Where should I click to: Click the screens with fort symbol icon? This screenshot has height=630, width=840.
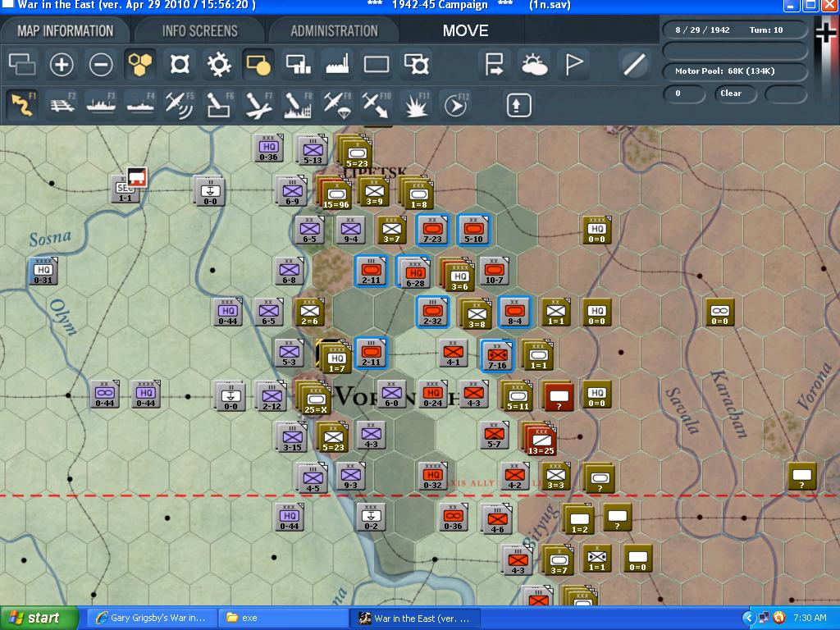pos(416,65)
